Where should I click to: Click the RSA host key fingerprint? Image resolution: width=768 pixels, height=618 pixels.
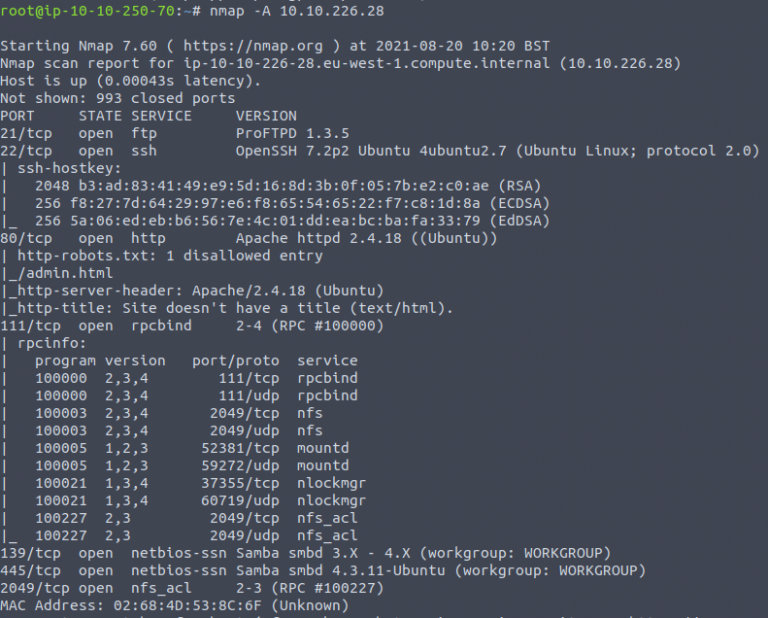[x=269, y=185]
